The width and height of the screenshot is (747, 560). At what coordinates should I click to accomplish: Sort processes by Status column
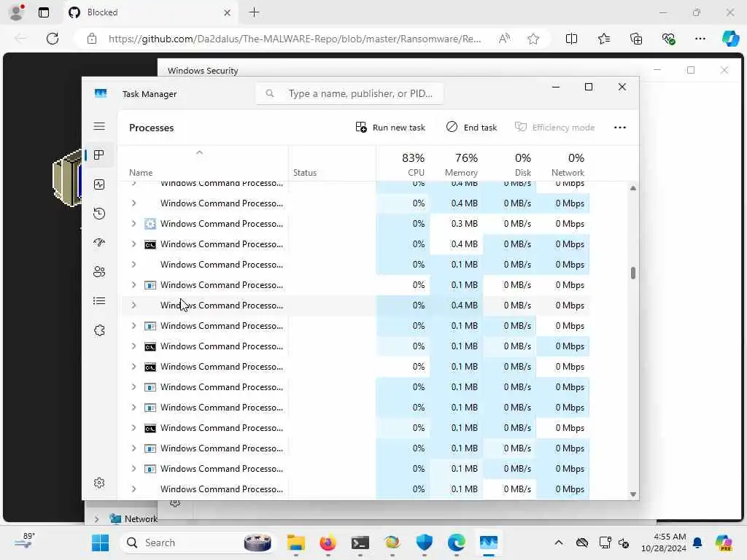point(332,164)
